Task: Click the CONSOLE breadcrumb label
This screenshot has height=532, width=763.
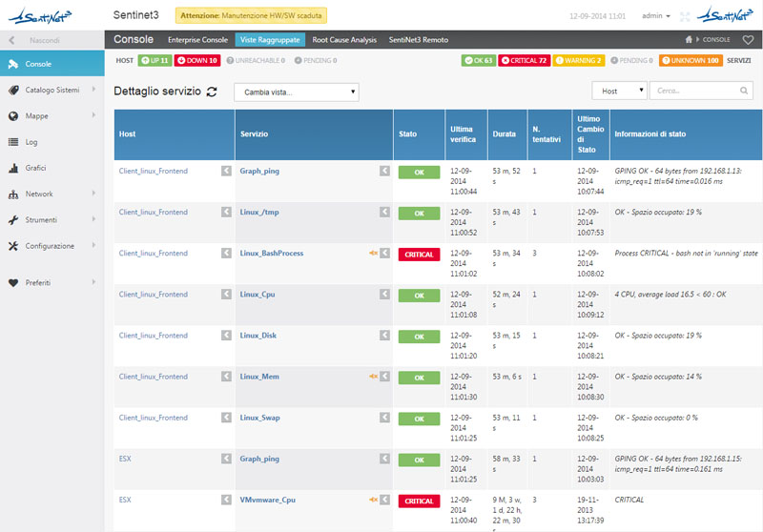Action: (716, 40)
